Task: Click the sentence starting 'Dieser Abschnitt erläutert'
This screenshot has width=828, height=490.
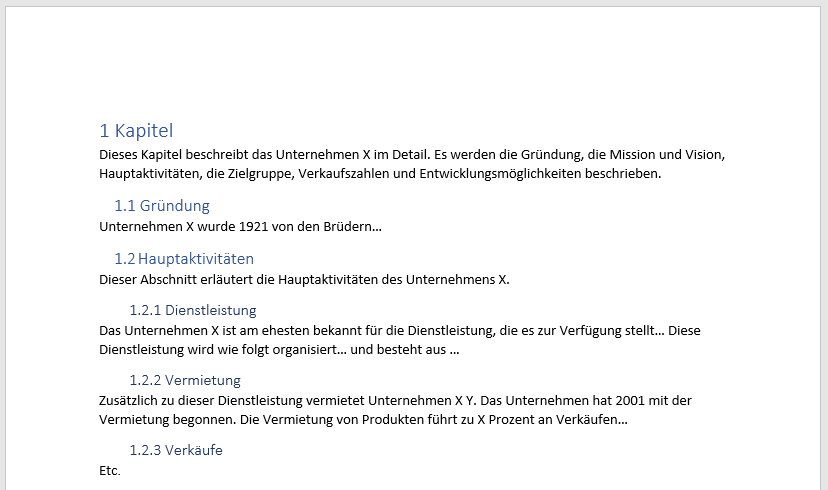Action: pos(304,278)
